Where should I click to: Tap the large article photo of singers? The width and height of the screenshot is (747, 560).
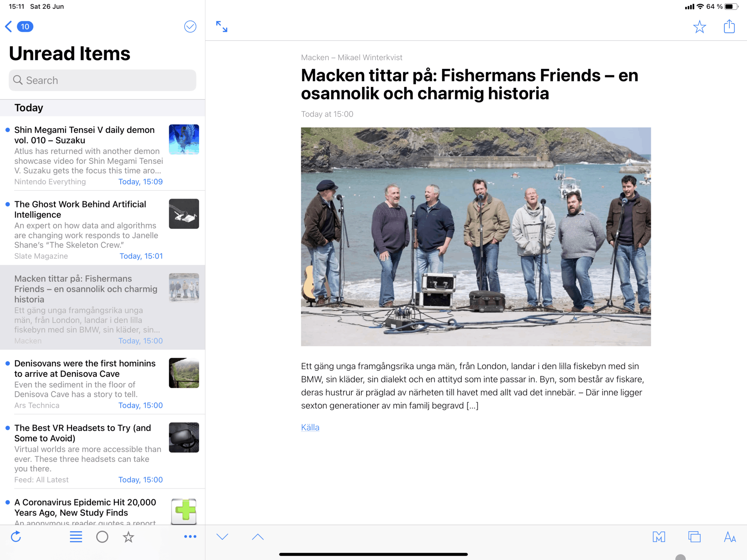pyautogui.click(x=476, y=237)
